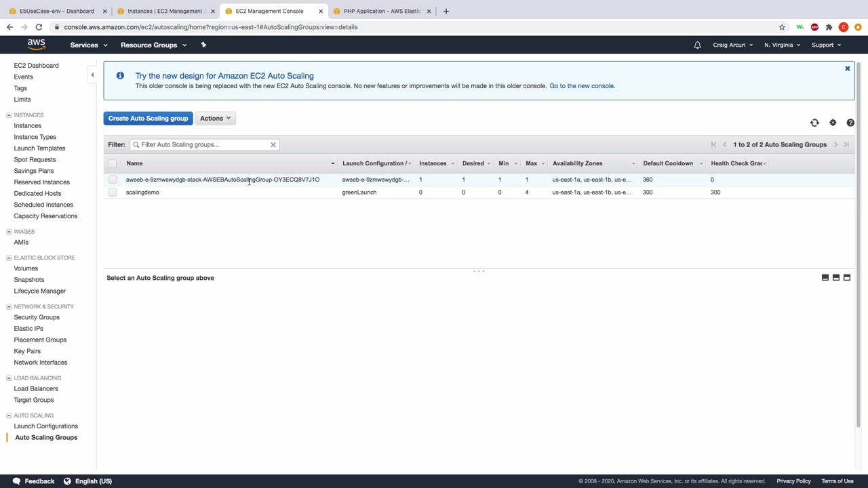The width and height of the screenshot is (868, 488).
Task: Open Security Groups in sidebar
Action: coord(37,317)
